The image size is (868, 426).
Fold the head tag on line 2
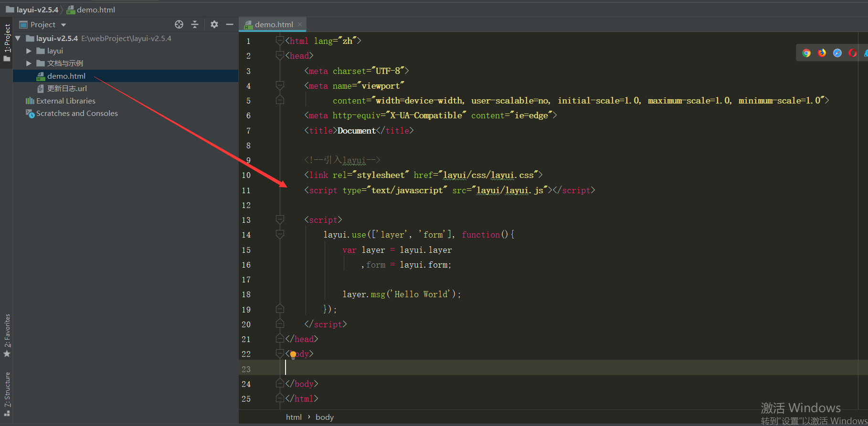coord(280,56)
